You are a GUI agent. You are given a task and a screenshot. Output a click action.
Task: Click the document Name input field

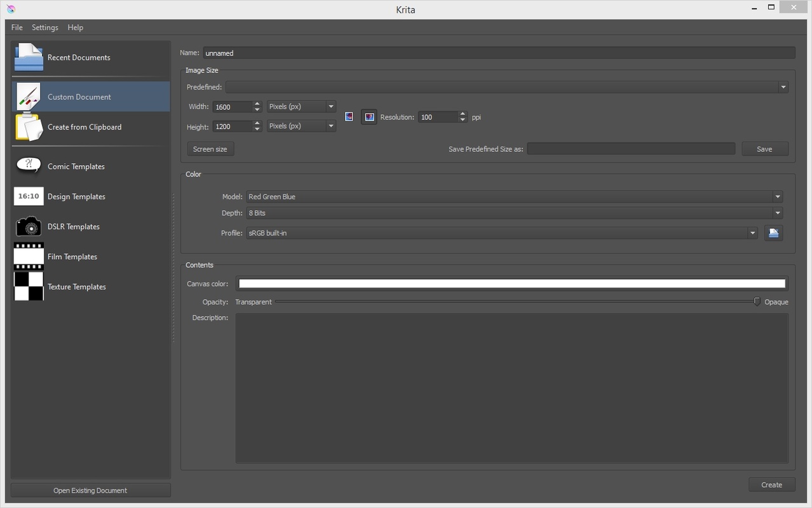point(499,53)
